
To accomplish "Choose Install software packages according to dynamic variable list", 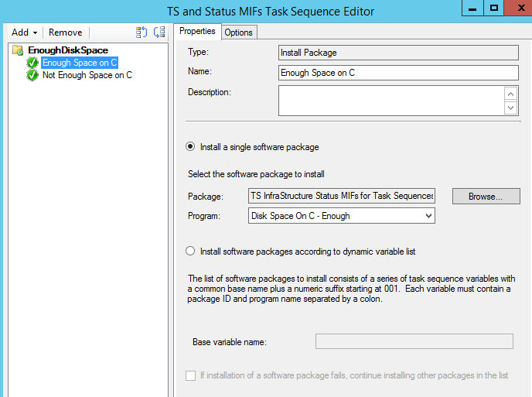I will coord(190,251).
